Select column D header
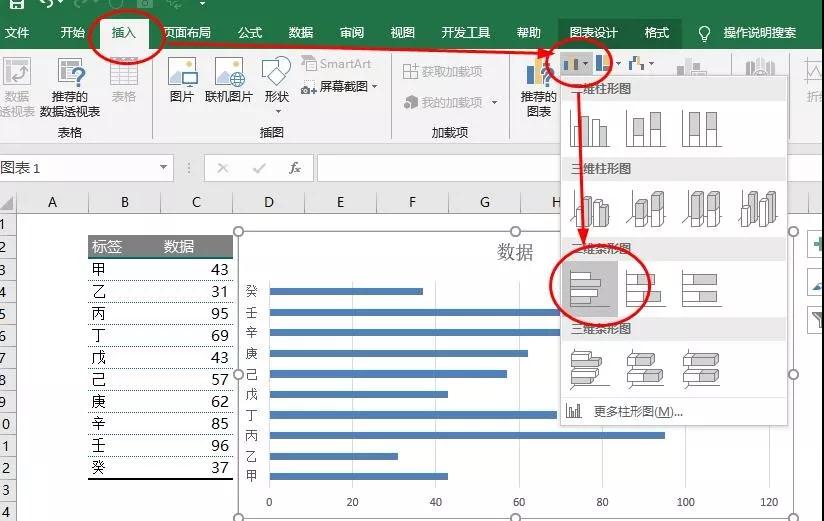 [x=269, y=202]
